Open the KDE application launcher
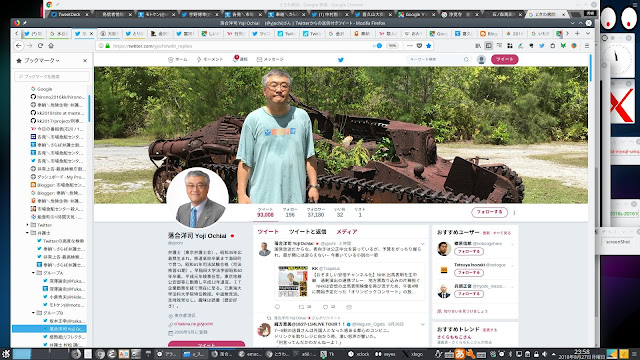The height and width of the screenshot is (360, 640). 5,354
